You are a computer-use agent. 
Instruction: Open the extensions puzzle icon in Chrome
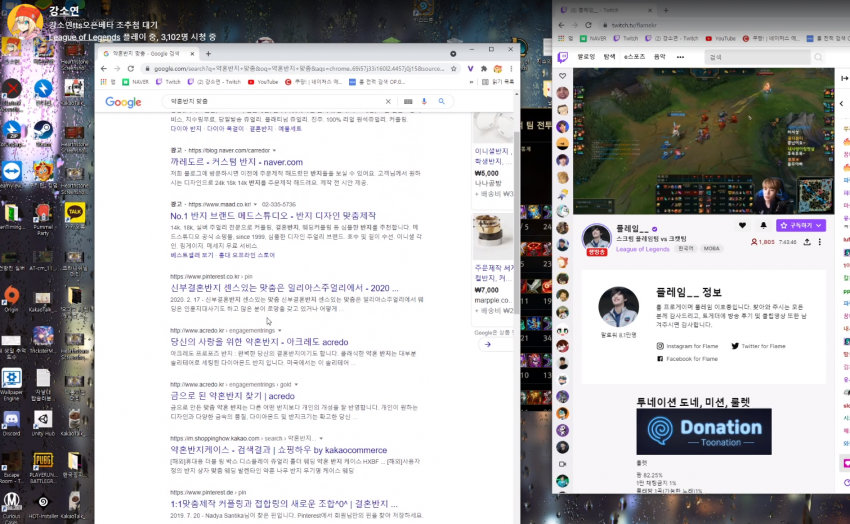coord(484,69)
